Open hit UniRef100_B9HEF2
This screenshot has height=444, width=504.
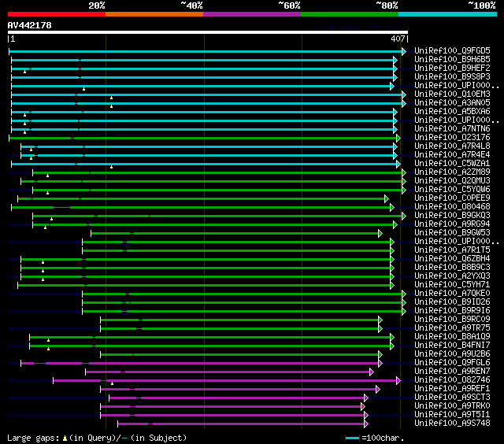tap(452, 68)
